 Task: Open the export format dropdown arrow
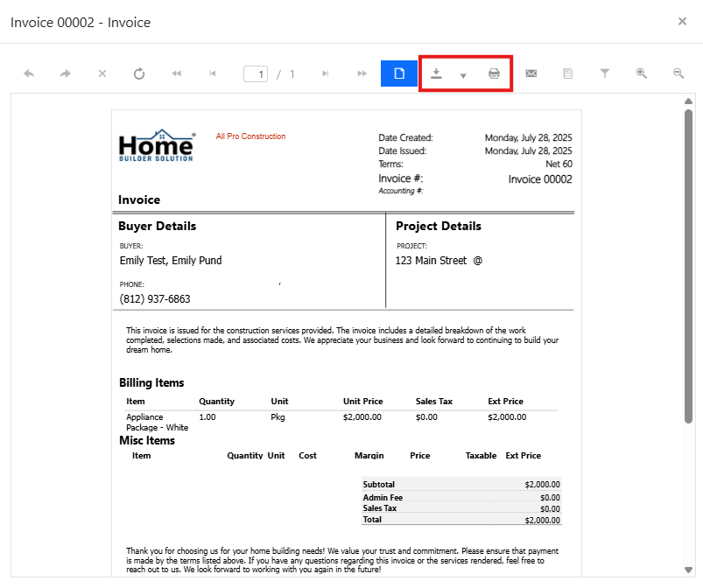(x=463, y=76)
